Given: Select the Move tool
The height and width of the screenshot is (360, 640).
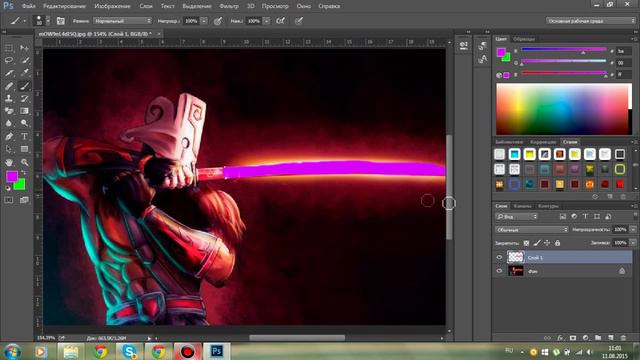Looking at the screenshot, I should coord(24,48).
